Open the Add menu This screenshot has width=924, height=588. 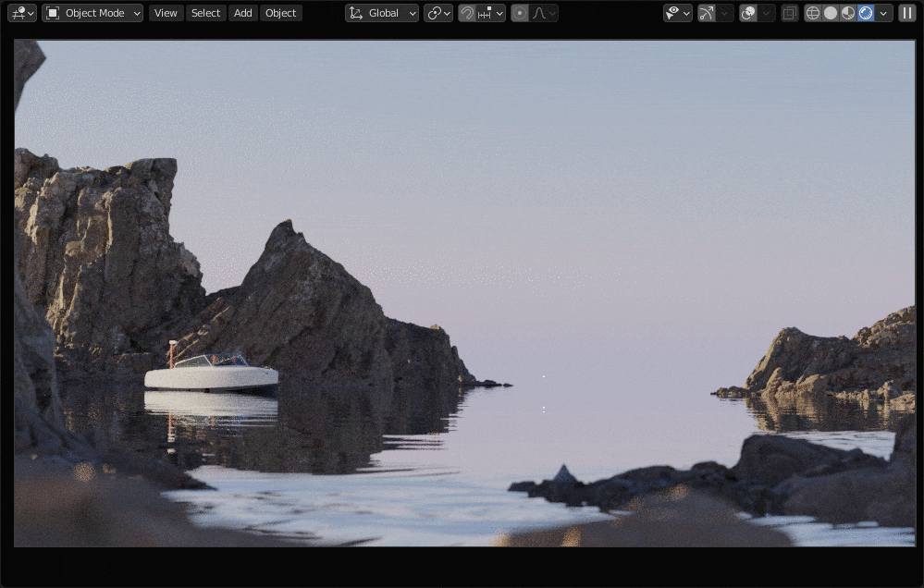[x=242, y=13]
